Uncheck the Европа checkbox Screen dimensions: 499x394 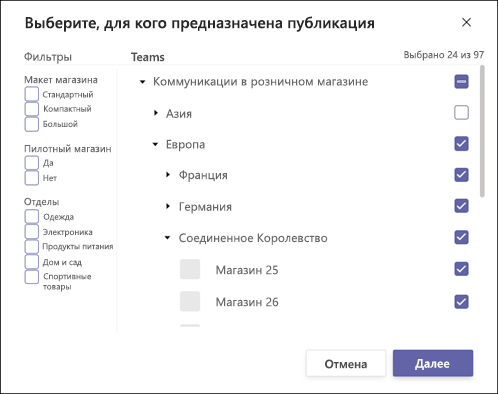(x=461, y=144)
